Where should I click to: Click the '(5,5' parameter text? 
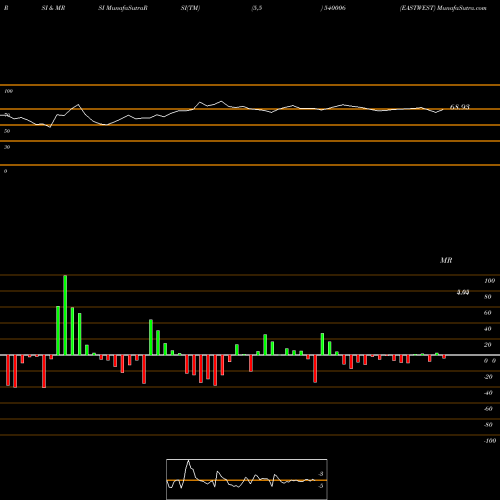click(x=257, y=8)
